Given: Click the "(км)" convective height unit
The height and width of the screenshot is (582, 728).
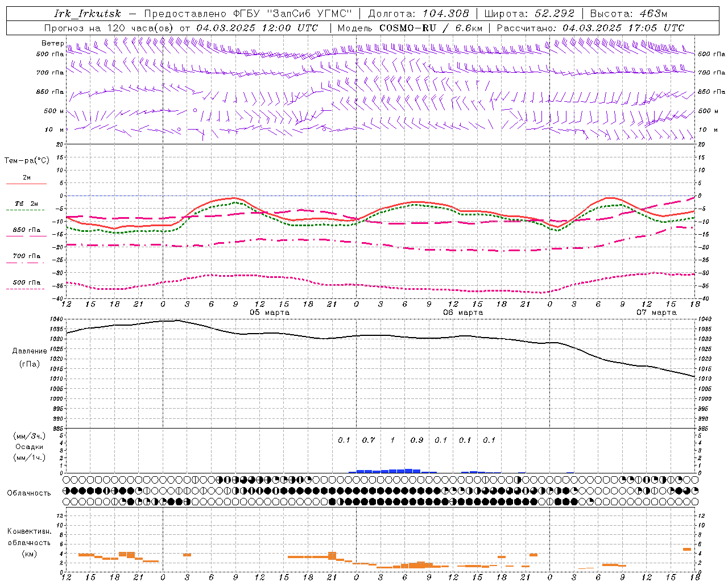Looking at the screenshot, I should [x=30, y=554].
